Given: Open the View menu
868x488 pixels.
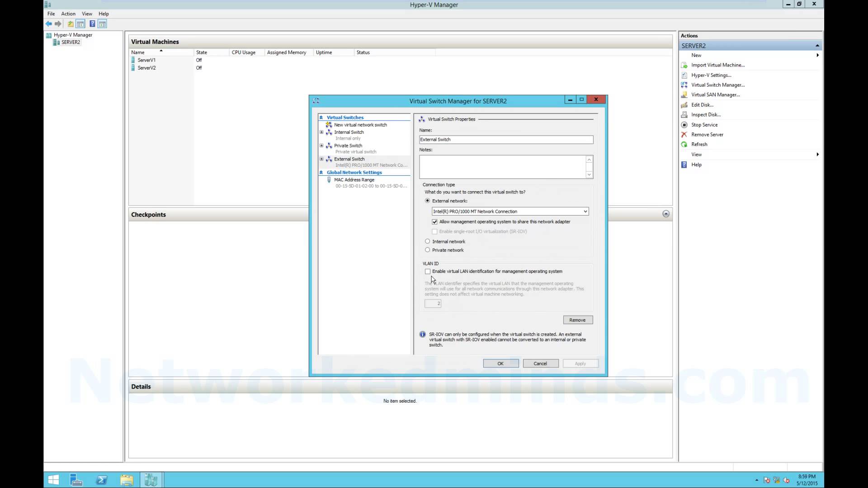Looking at the screenshot, I should tap(87, 14).
